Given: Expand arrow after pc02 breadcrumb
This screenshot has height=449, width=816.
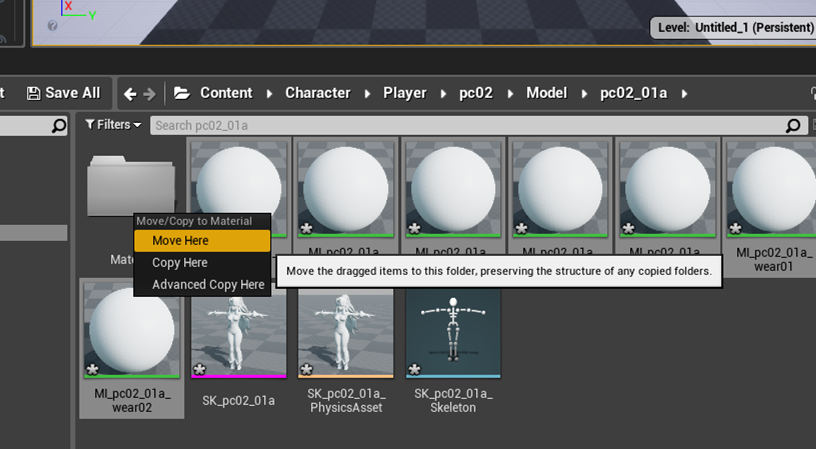Looking at the screenshot, I should pos(510,94).
